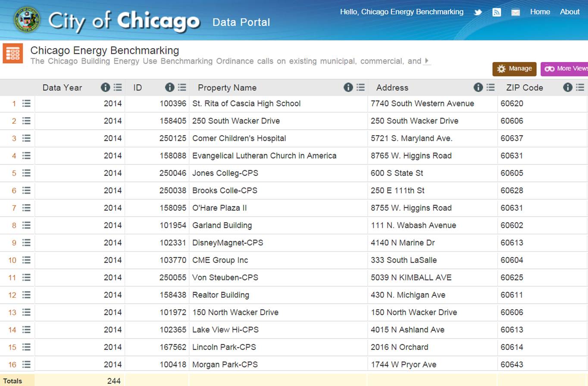
Task: Open row menu for Evangelical Lutheran Church row
Action: click(26, 156)
